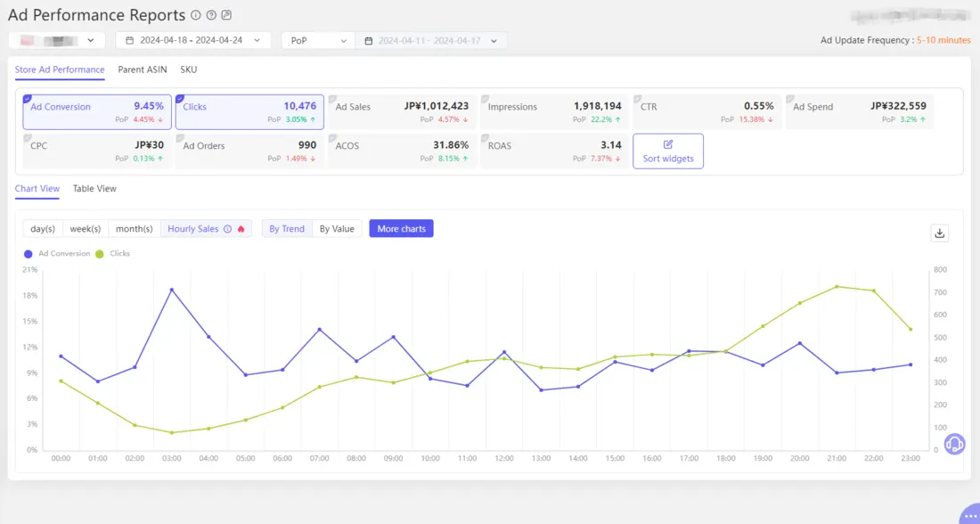Screen dimensions: 980x524
Task: Switch metric view to By Value
Action: 337,228
